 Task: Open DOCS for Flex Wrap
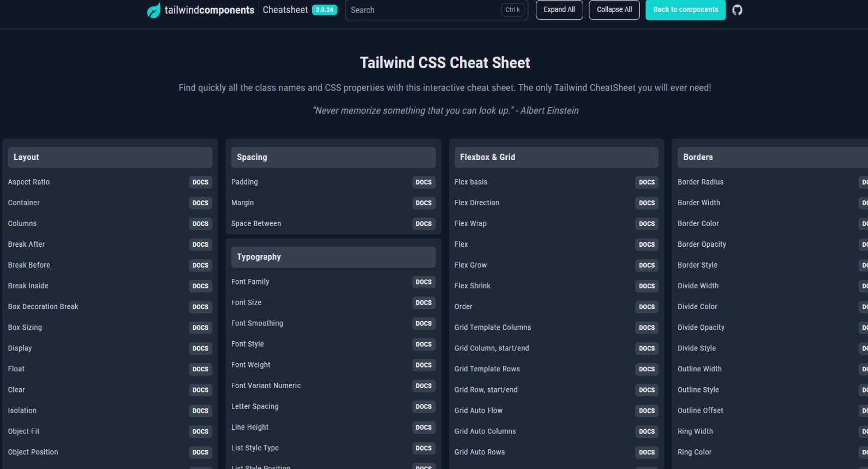tap(646, 224)
